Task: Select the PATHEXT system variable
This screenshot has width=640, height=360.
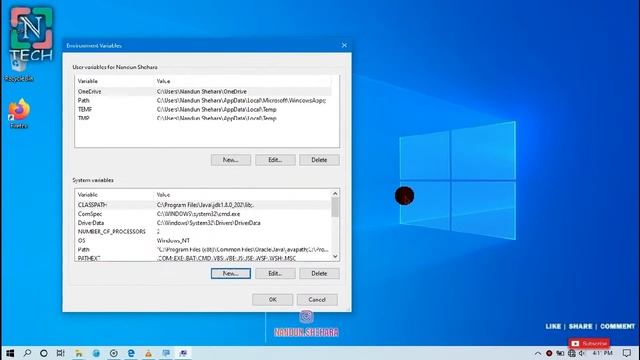Action: tap(204, 258)
